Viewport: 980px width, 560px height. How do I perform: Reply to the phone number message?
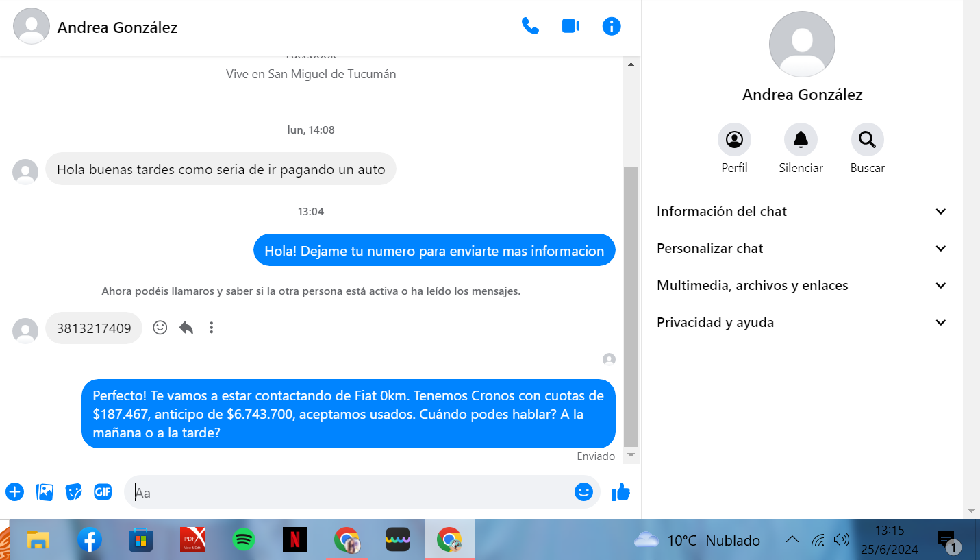(x=186, y=328)
